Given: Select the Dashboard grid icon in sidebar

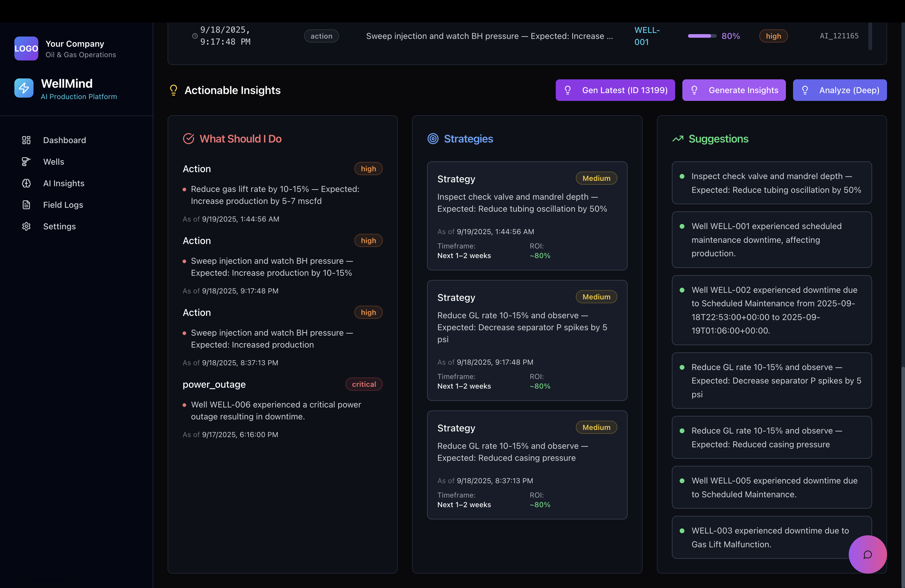Looking at the screenshot, I should (26, 140).
